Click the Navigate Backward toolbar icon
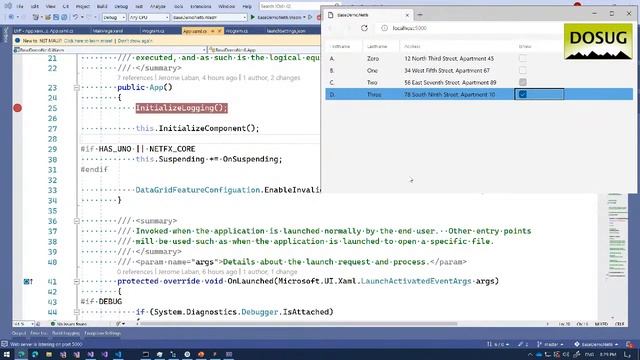Image resolution: width=640 pixels, height=360 pixels. click(x=11, y=17)
